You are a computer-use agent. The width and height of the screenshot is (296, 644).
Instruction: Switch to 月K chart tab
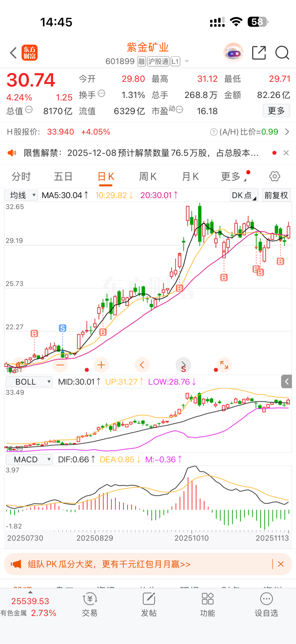190,177
